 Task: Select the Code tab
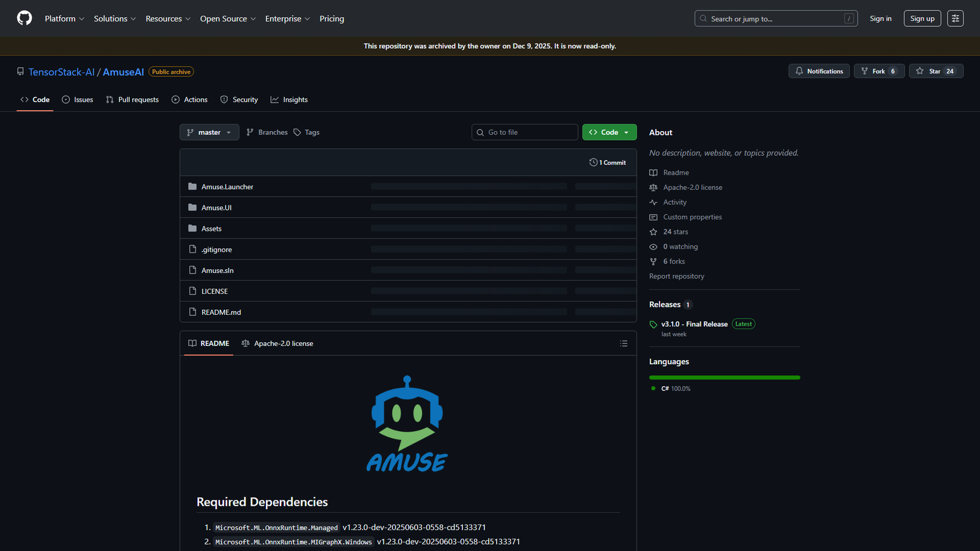click(x=35, y=100)
